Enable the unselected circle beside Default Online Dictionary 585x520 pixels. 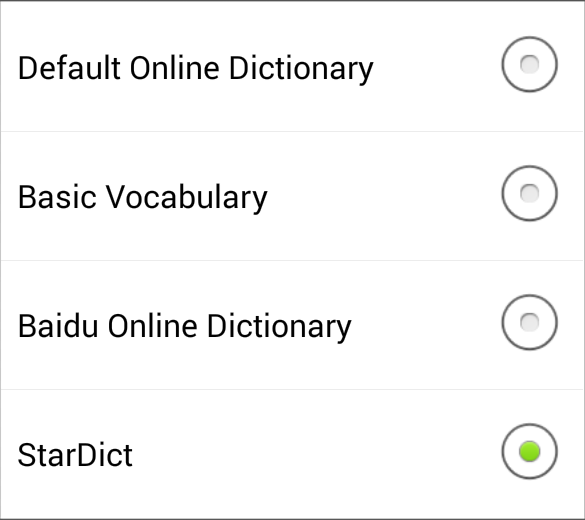[529, 65]
